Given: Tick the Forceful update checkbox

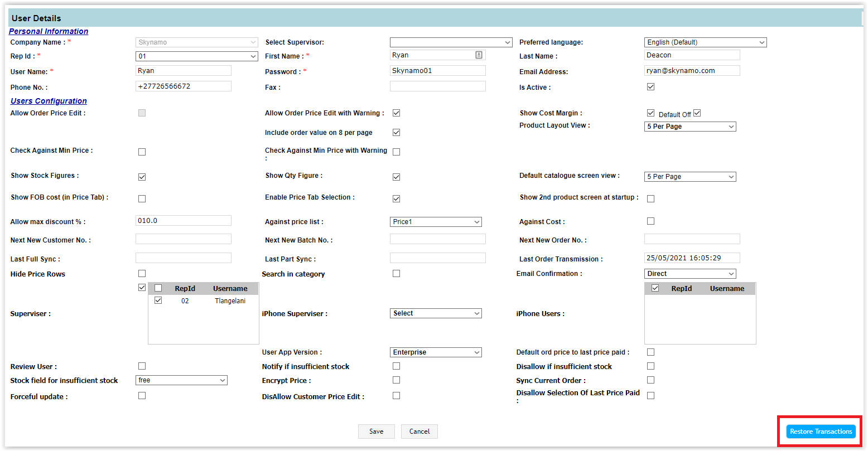Looking at the screenshot, I should pyautogui.click(x=142, y=396).
